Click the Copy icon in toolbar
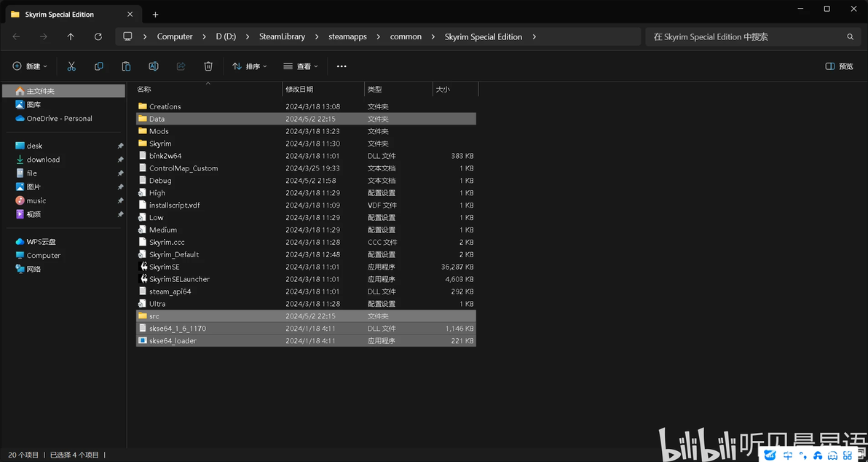Image resolution: width=868 pixels, height=462 pixels. click(99, 66)
